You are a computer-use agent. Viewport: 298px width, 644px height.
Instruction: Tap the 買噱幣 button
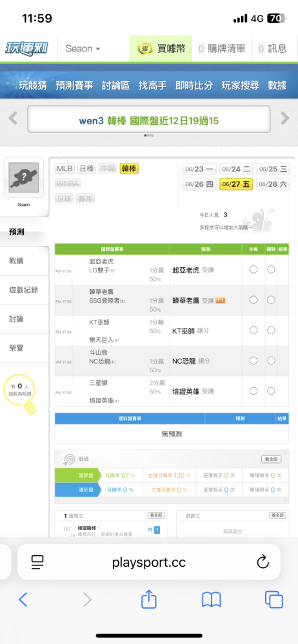(161, 48)
